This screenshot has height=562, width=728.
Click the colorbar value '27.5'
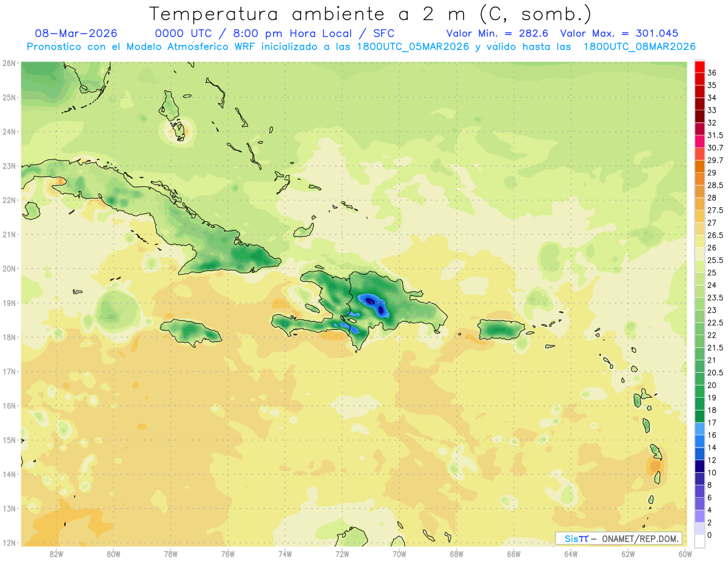click(715, 210)
